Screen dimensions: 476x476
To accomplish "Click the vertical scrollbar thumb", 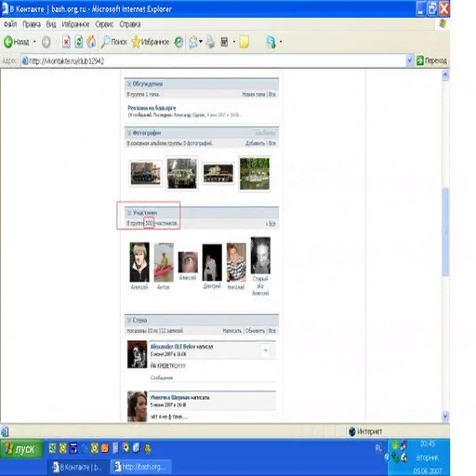I will pos(445,231).
